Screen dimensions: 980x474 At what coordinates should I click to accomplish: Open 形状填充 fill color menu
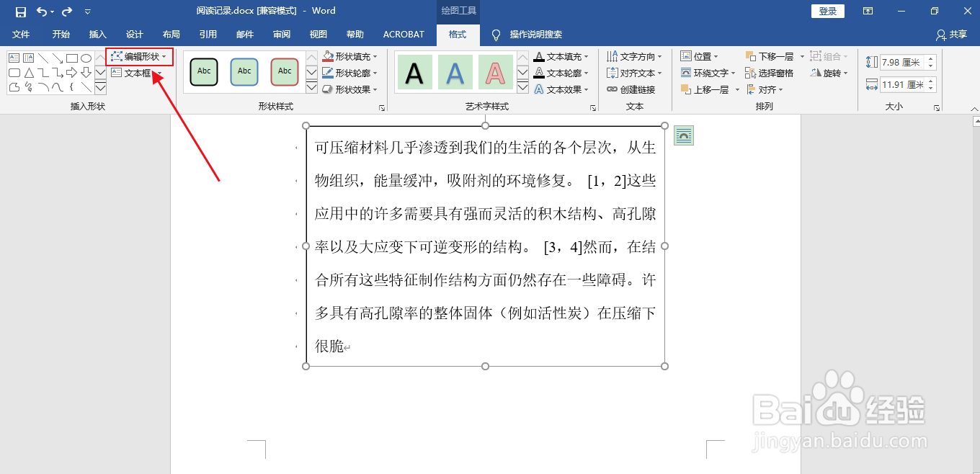pos(349,56)
